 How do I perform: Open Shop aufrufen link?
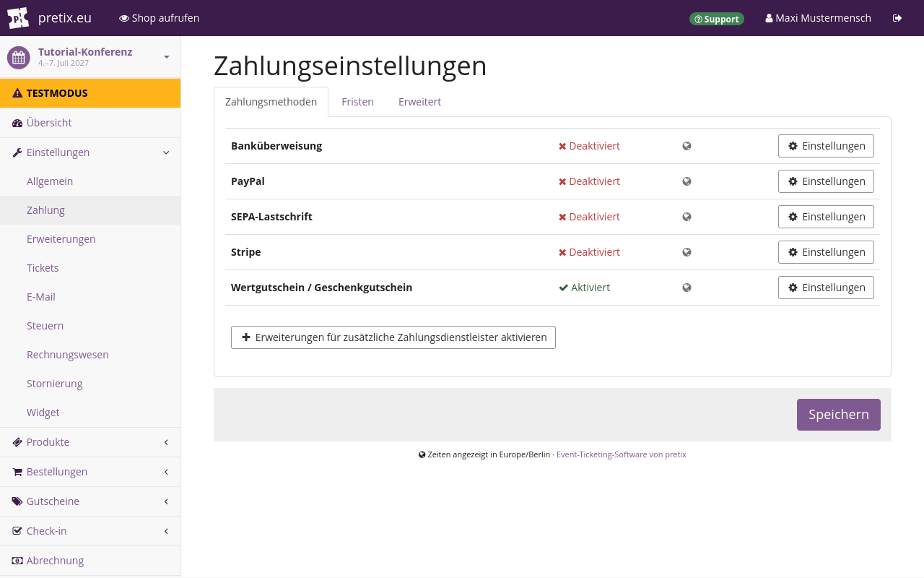159,18
